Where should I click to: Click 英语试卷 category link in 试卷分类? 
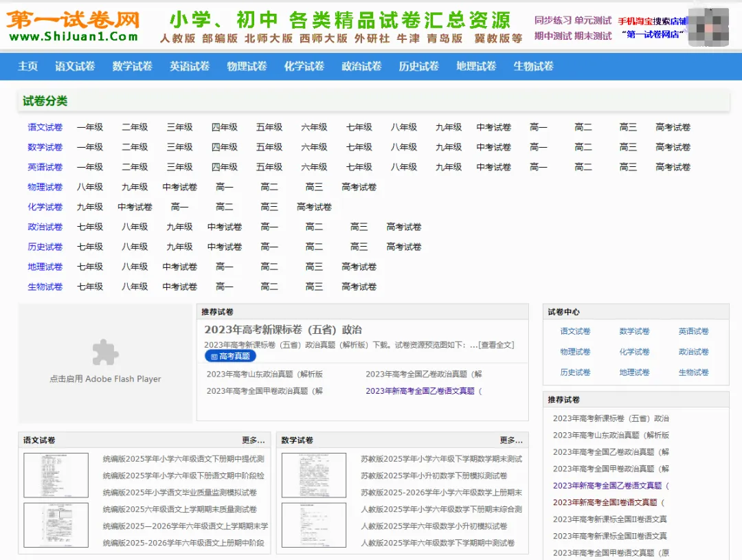point(45,167)
